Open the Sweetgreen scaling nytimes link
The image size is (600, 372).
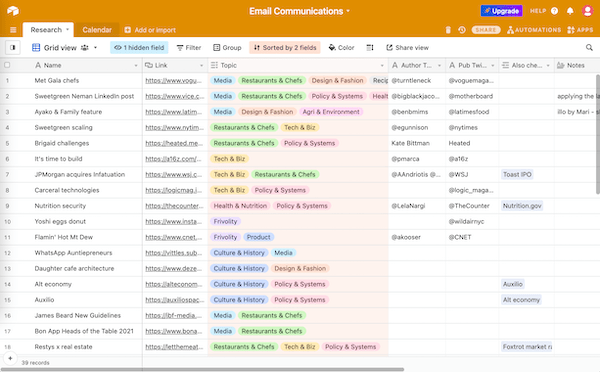174,127
